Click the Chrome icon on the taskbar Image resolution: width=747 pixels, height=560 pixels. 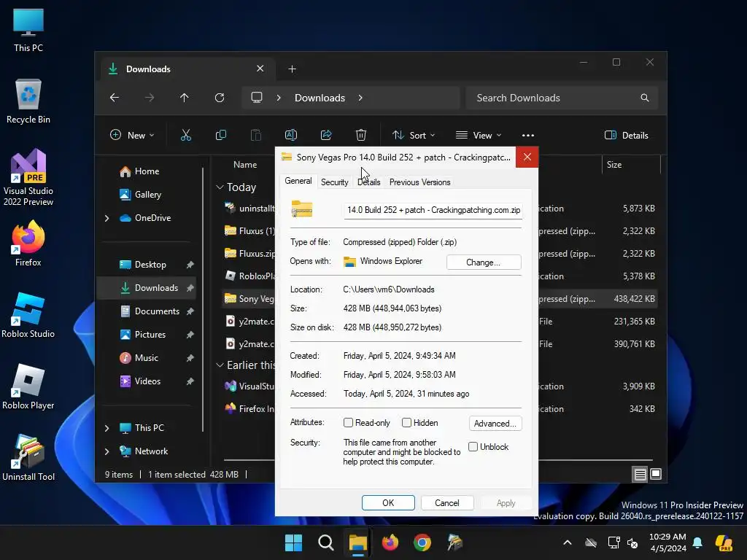[x=422, y=542]
